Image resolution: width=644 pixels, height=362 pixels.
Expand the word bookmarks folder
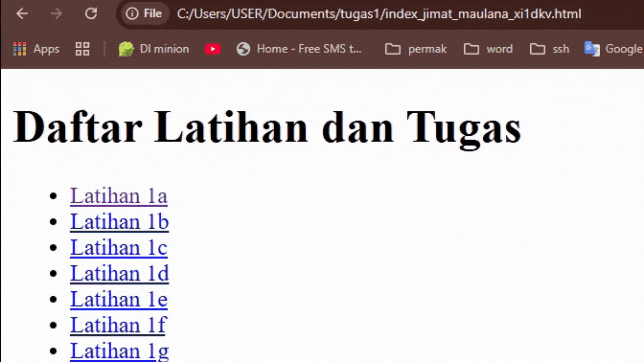[x=488, y=49]
